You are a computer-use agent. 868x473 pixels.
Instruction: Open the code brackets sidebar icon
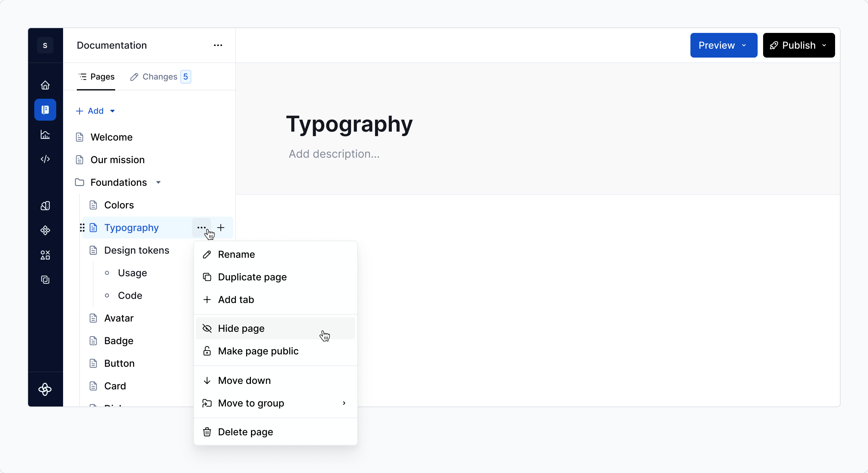(x=45, y=159)
